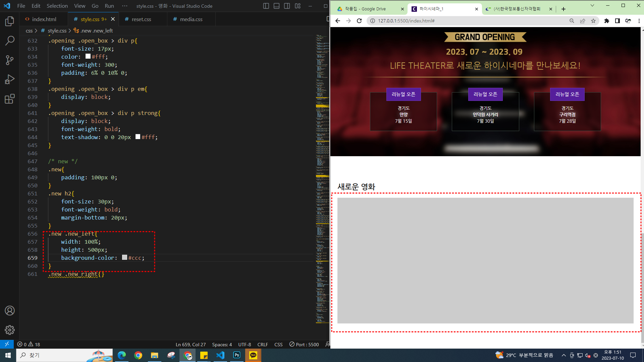Click the #ccc color swatch on line 659
This screenshot has width=644, height=362.
124,257
